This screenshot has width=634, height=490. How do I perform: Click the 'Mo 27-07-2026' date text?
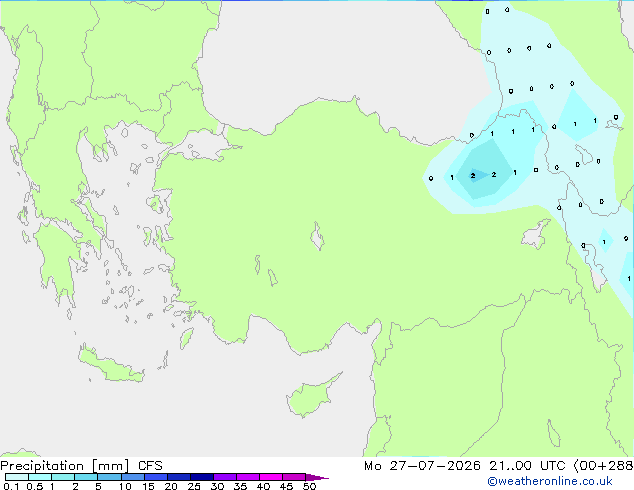coord(422,466)
